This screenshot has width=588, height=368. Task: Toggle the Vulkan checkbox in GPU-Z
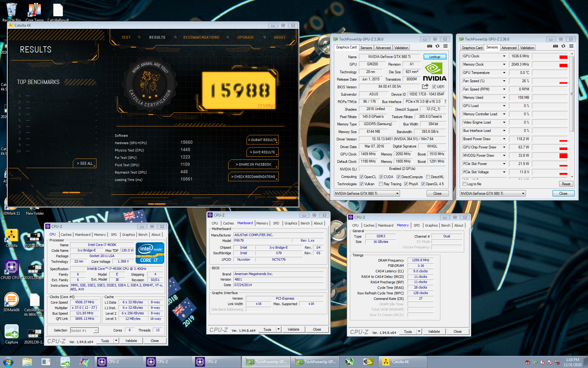361,184
